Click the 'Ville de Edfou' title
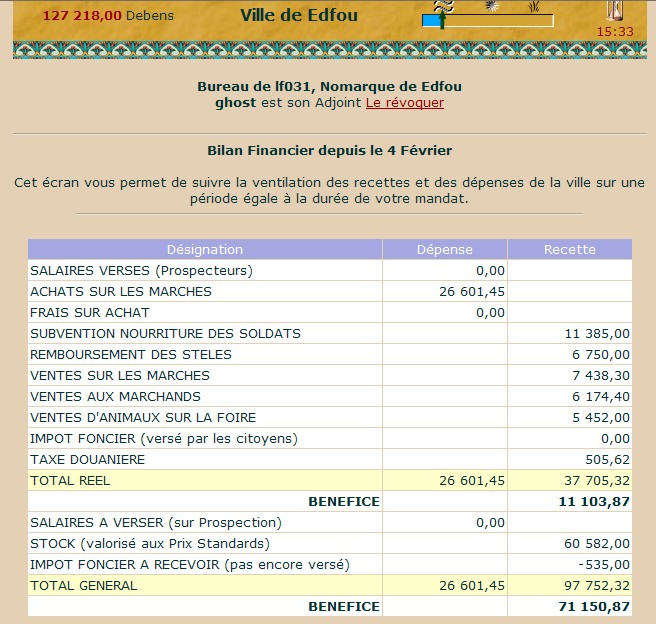The width and height of the screenshot is (656, 624). point(299,15)
